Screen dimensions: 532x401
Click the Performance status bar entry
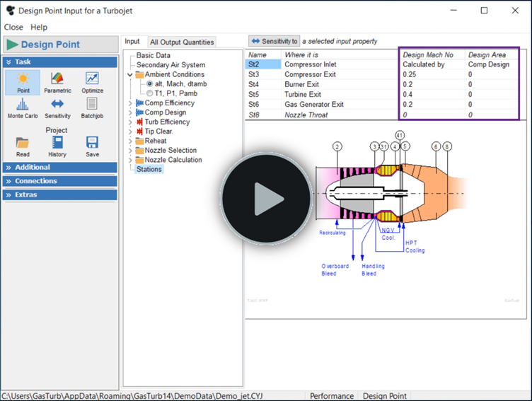(x=332, y=396)
